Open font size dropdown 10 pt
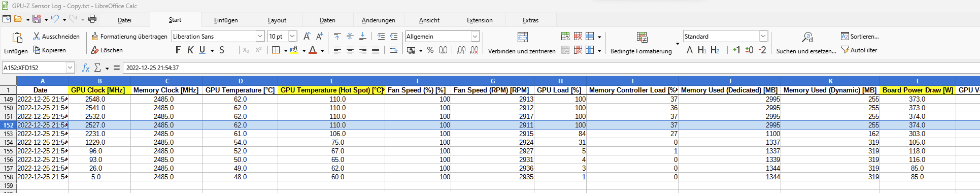Screen dimensions: 980x193 click(293, 37)
